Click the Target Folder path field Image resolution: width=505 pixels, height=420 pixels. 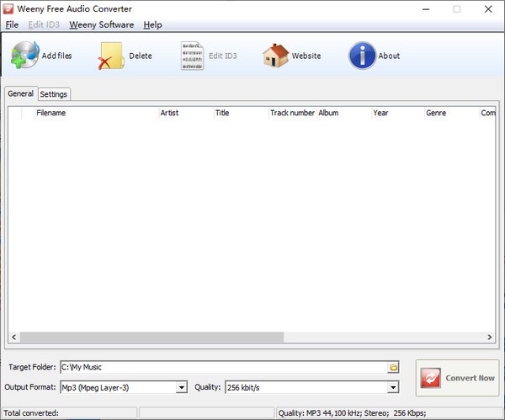pyautogui.click(x=219, y=368)
